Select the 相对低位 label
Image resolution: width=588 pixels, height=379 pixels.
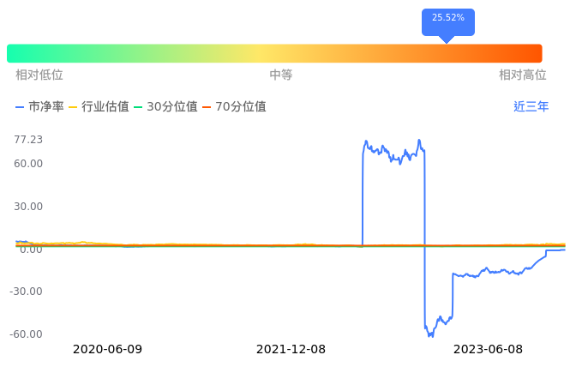(x=39, y=75)
